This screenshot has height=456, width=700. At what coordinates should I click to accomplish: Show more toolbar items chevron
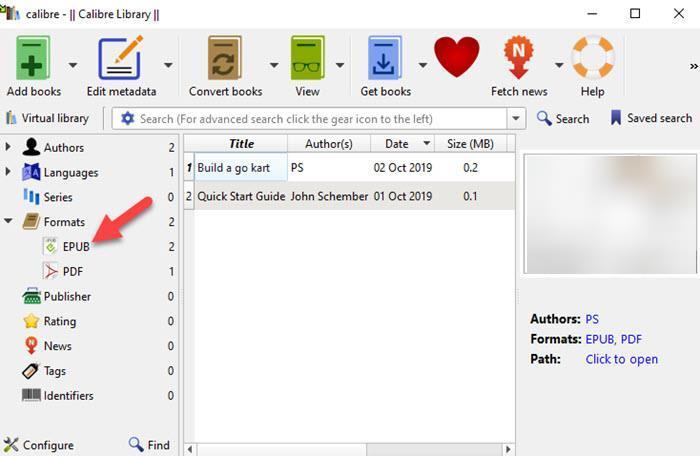(693, 66)
